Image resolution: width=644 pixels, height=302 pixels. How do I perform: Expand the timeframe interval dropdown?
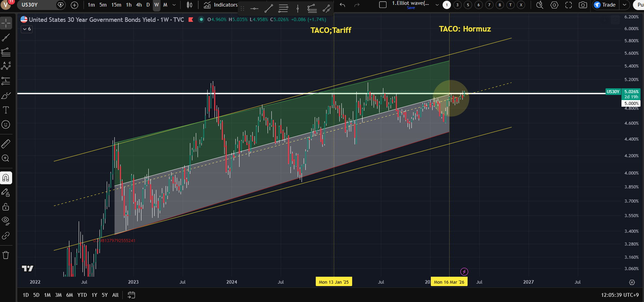click(174, 5)
